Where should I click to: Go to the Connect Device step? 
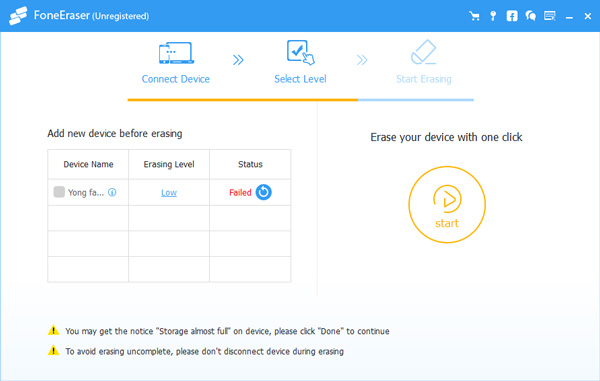click(176, 62)
